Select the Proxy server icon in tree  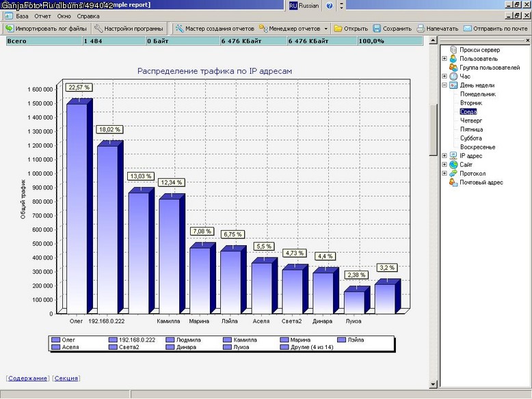[x=453, y=50]
